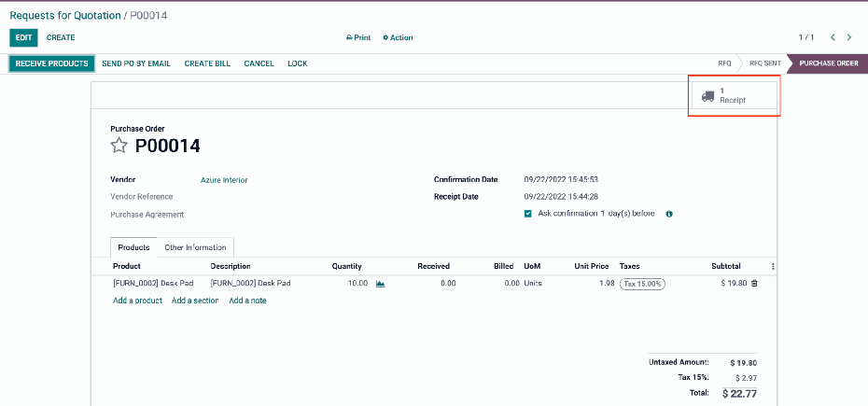Image resolution: width=868 pixels, height=406 pixels.
Task: Click the Requests for Quotation breadcrumb
Action: pyautogui.click(x=65, y=16)
